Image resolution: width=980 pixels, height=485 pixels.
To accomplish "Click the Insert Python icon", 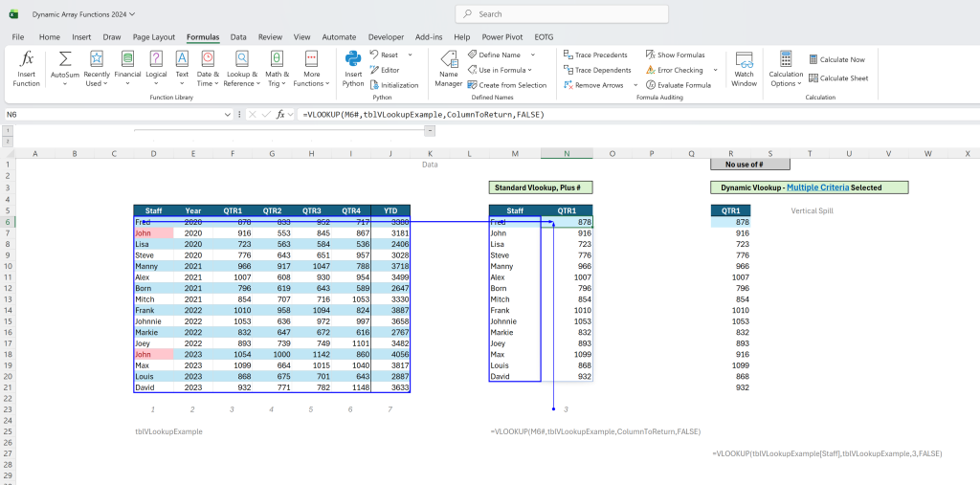I will [x=353, y=59].
